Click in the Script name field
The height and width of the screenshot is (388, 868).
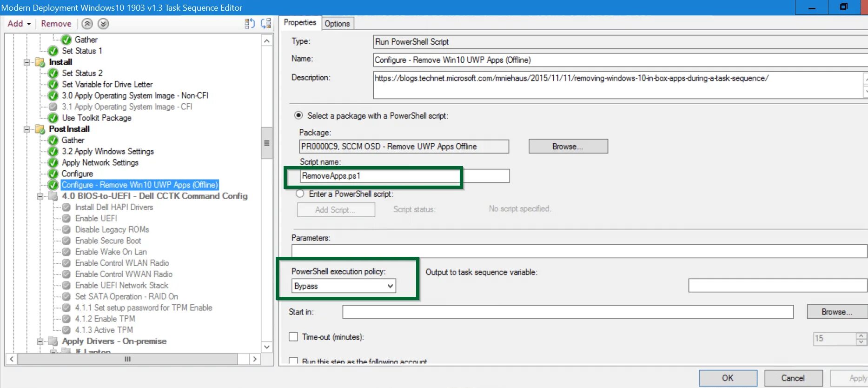coord(404,176)
